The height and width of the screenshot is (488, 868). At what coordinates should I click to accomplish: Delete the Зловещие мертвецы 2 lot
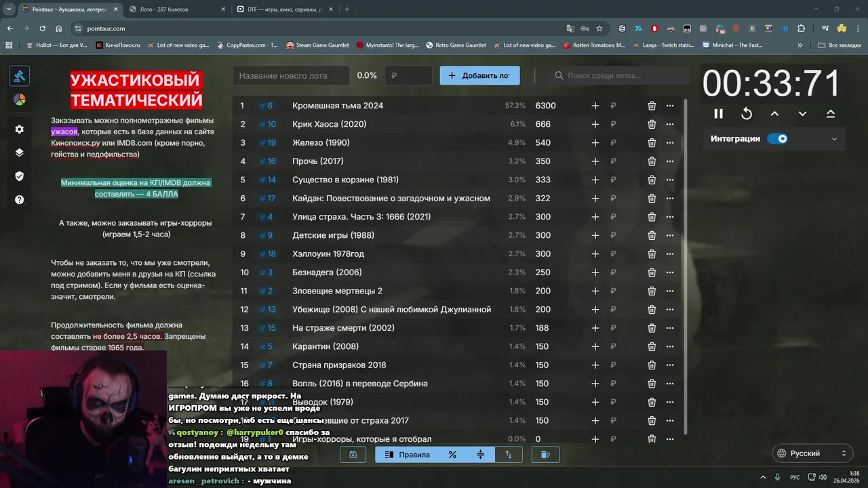[652, 291]
